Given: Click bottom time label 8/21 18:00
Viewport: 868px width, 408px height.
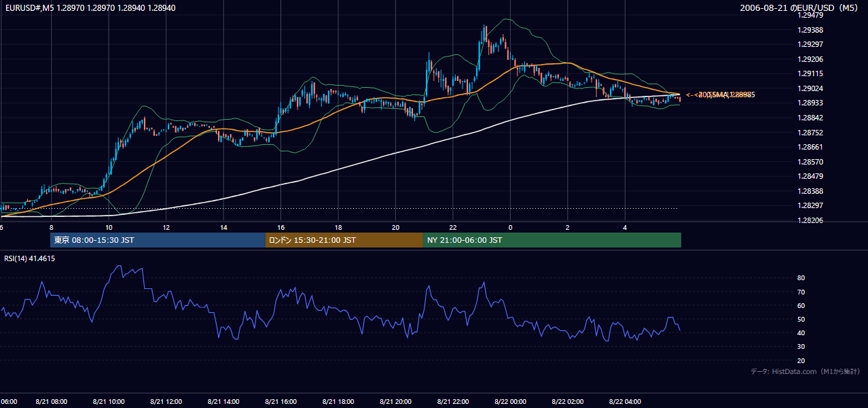Looking at the screenshot, I should pyautogui.click(x=338, y=402).
